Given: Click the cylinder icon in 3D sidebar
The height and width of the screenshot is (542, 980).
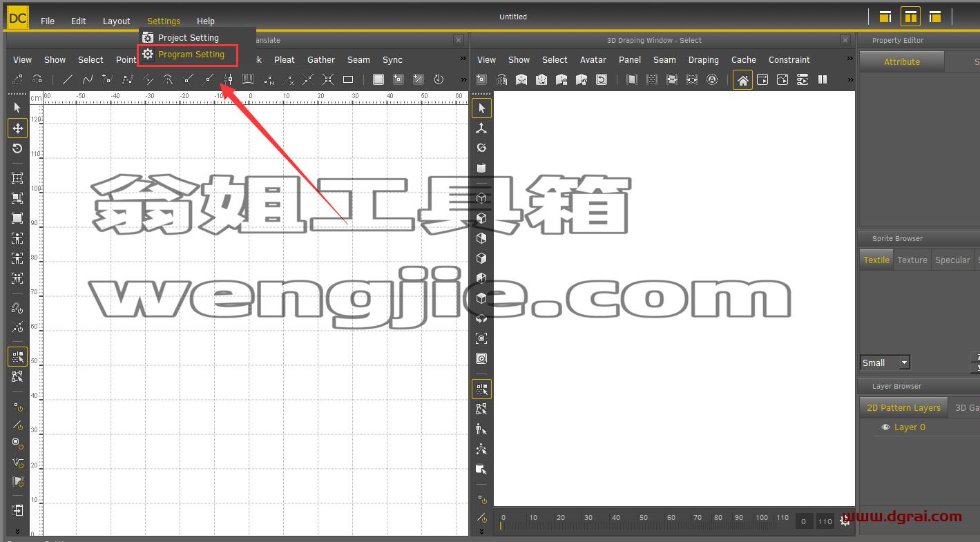Looking at the screenshot, I should click(481, 168).
